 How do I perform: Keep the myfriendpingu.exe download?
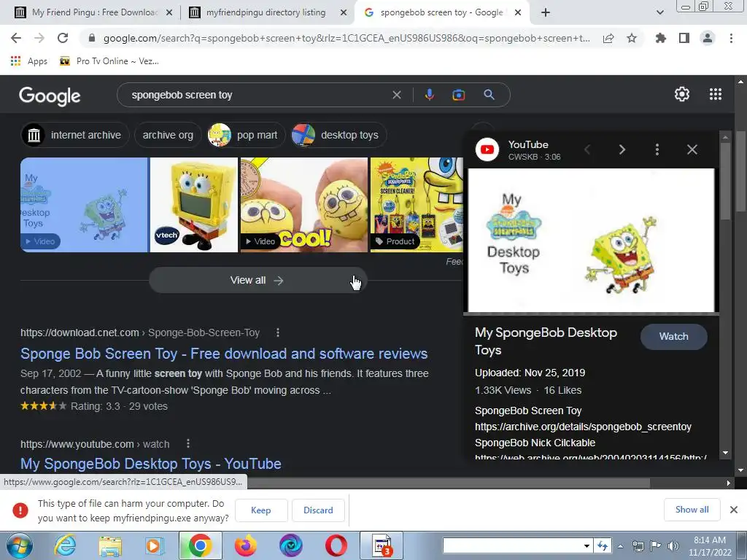coord(260,510)
